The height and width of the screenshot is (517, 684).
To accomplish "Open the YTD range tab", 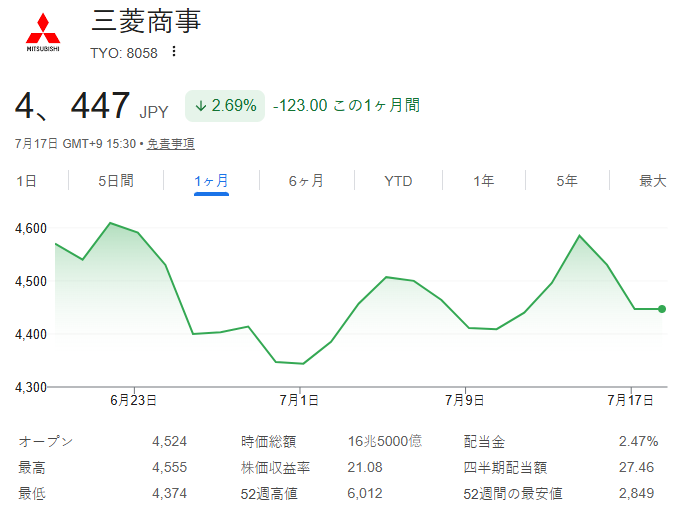I will [398, 181].
